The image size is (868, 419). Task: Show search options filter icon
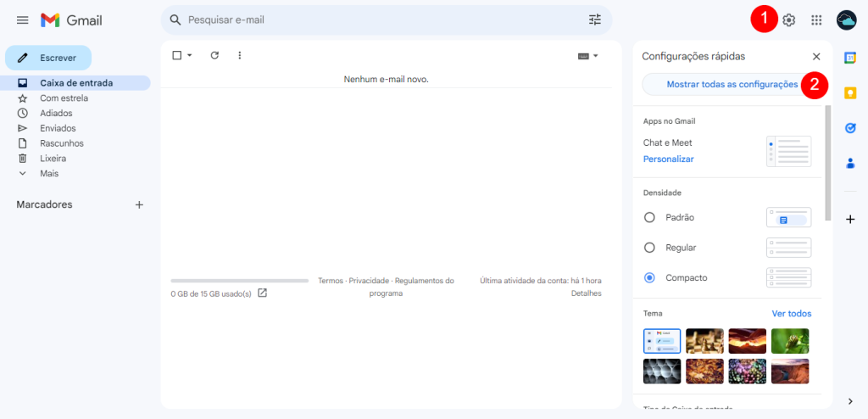[x=594, y=20]
